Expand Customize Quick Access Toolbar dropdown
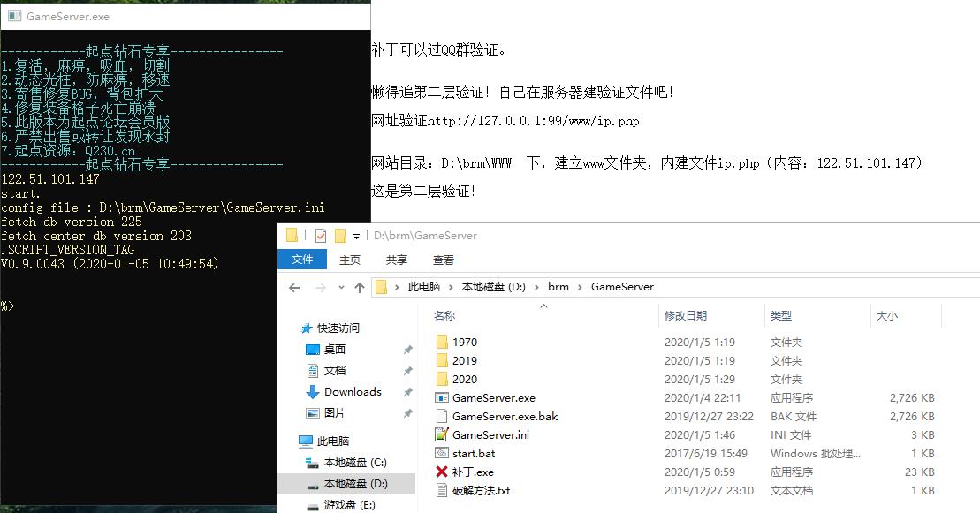The image size is (980, 513). click(357, 236)
